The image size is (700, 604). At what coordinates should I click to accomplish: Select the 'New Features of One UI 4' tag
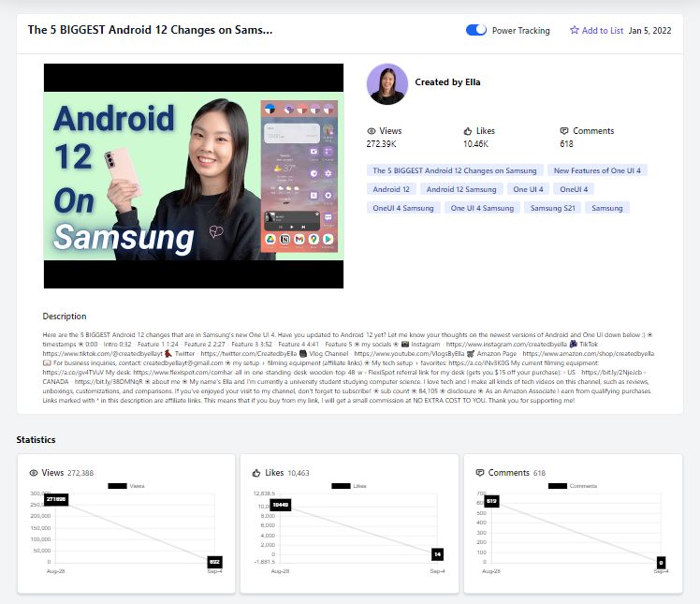click(597, 170)
